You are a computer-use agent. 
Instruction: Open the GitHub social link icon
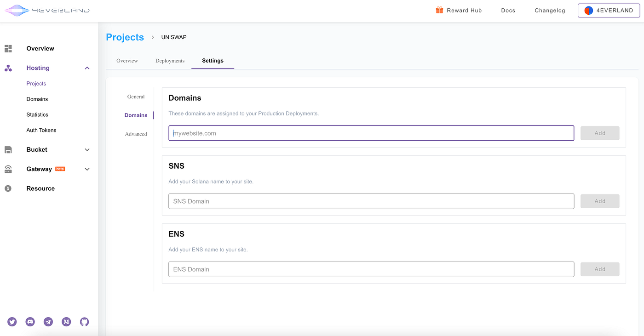(x=84, y=322)
